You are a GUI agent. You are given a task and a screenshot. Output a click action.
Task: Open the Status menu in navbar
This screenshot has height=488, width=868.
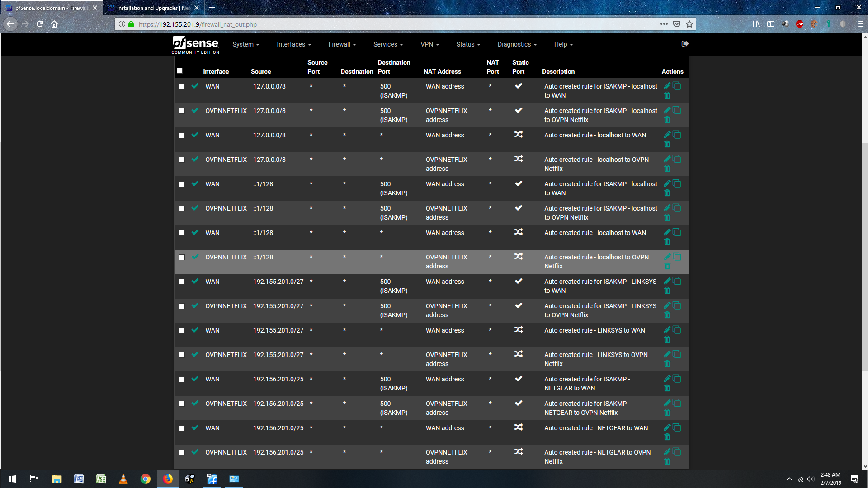click(x=468, y=44)
